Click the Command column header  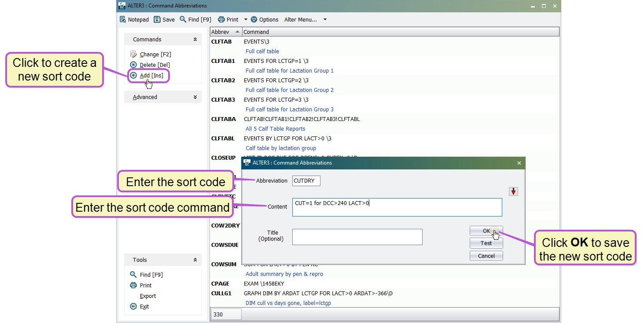pos(401,32)
